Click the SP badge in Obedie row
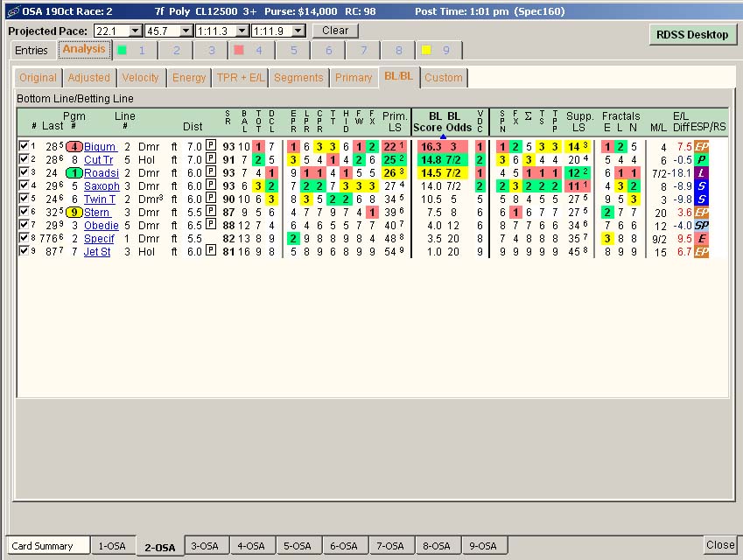This screenshot has width=743, height=560. [701, 226]
